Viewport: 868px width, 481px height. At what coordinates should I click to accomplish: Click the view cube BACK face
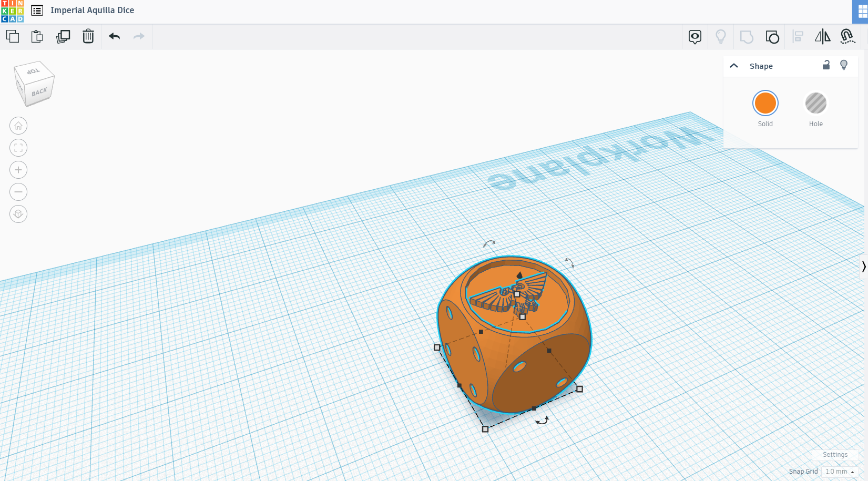click(x=39, y=92)
